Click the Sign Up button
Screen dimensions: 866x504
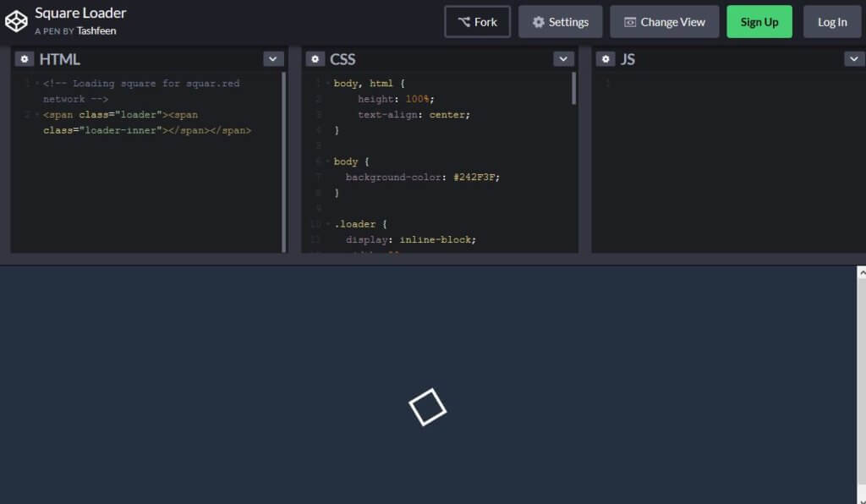pyautogui.click(x=759, y=22)
